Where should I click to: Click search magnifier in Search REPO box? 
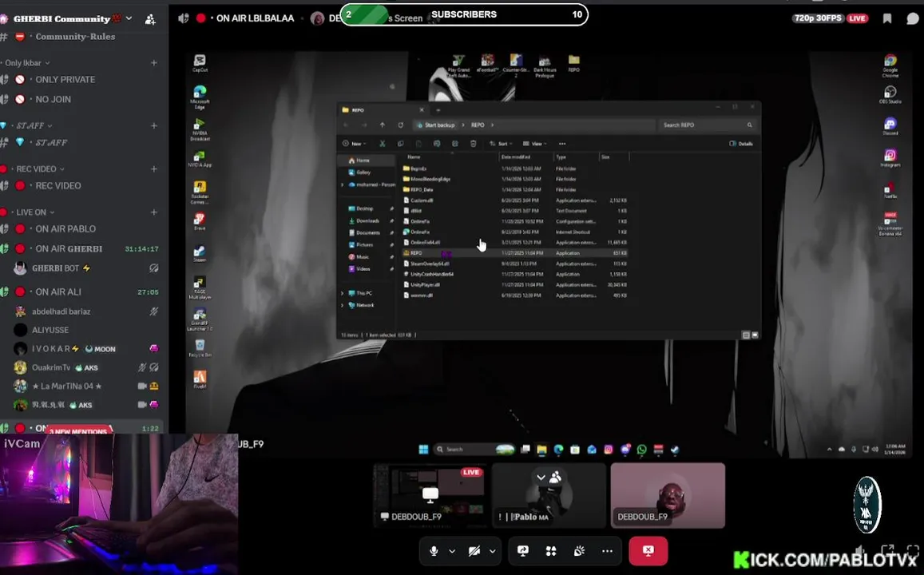point(749,125)
